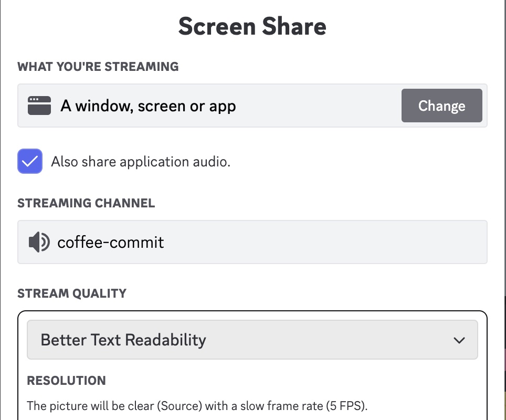
Task: Open the Better Text Readability dropdown
Action: [123, 340]
